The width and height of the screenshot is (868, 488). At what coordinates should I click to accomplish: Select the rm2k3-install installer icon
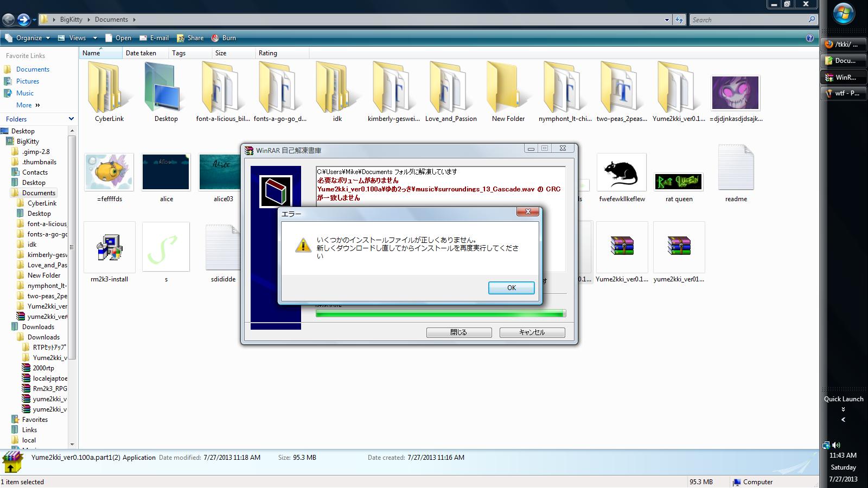109,247
